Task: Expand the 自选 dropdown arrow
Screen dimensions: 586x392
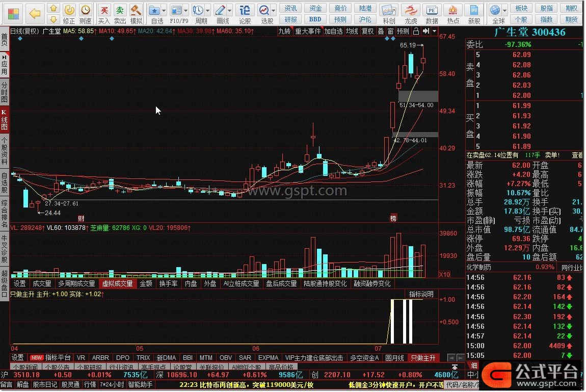Action: tap(164, 11)
